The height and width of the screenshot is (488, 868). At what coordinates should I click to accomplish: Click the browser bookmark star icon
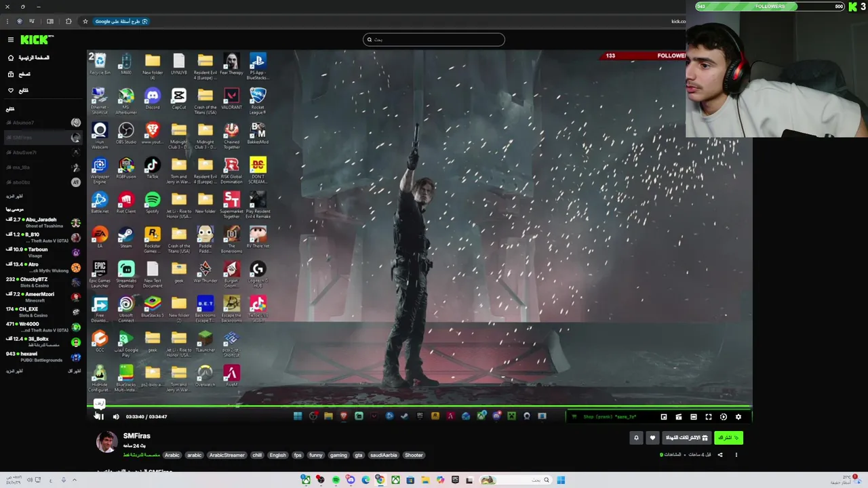coord(85,21)
